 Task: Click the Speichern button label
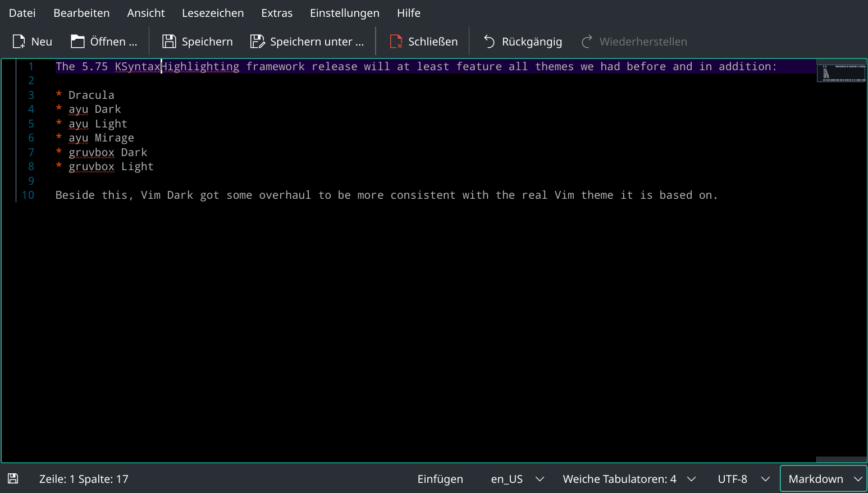tap(207, 42)
